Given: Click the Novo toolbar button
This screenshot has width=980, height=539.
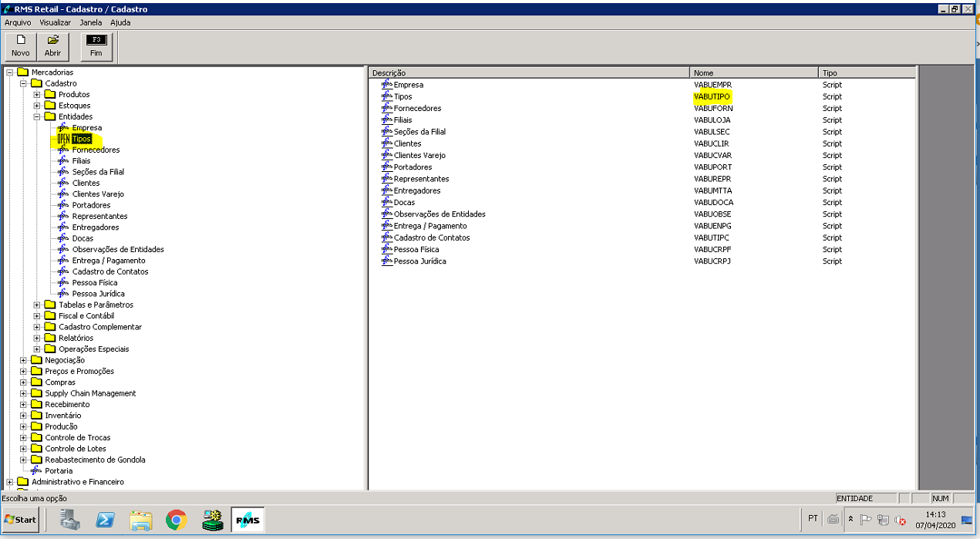Looking at the screenshot, I should tap(21, 46).
